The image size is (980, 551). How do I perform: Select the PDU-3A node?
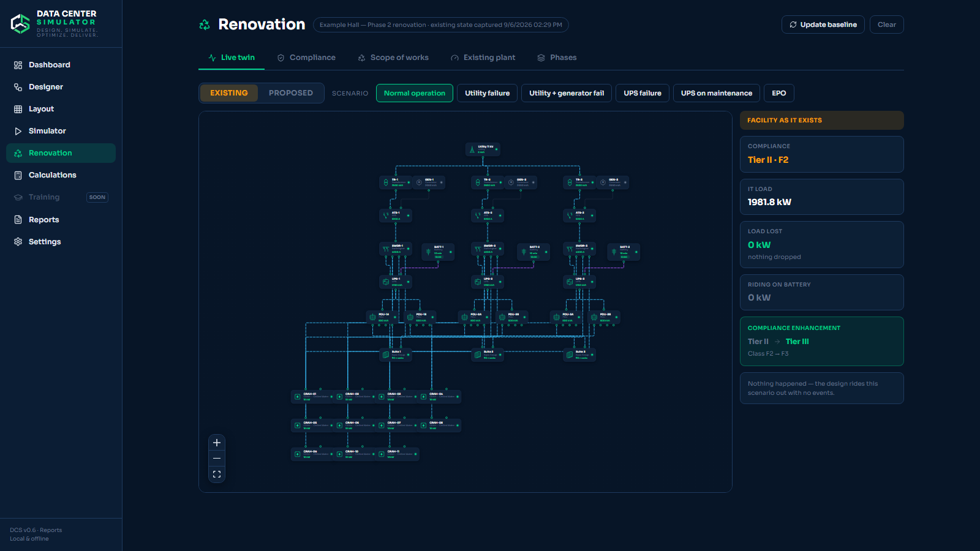coord(566,317)
